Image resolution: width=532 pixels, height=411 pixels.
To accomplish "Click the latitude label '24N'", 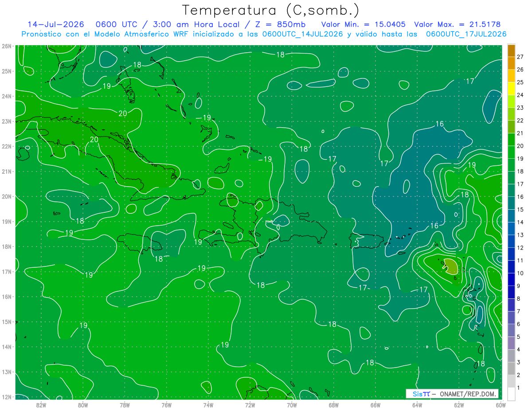I will (6, 96).
